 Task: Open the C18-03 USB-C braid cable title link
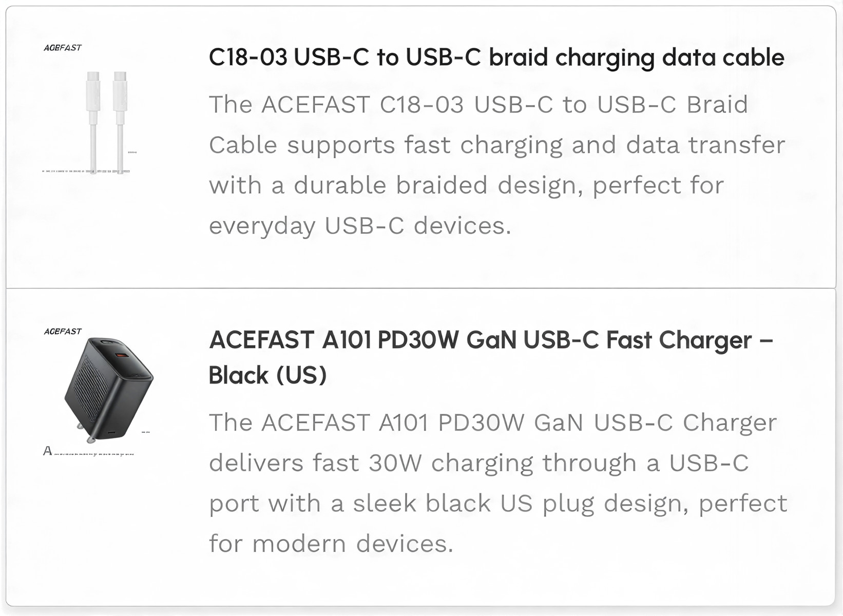(x=496, y=57)
